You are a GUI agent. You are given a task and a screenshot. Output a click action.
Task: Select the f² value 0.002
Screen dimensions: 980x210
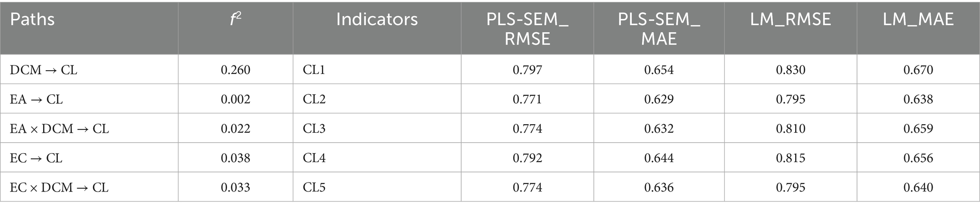[236, 100]
